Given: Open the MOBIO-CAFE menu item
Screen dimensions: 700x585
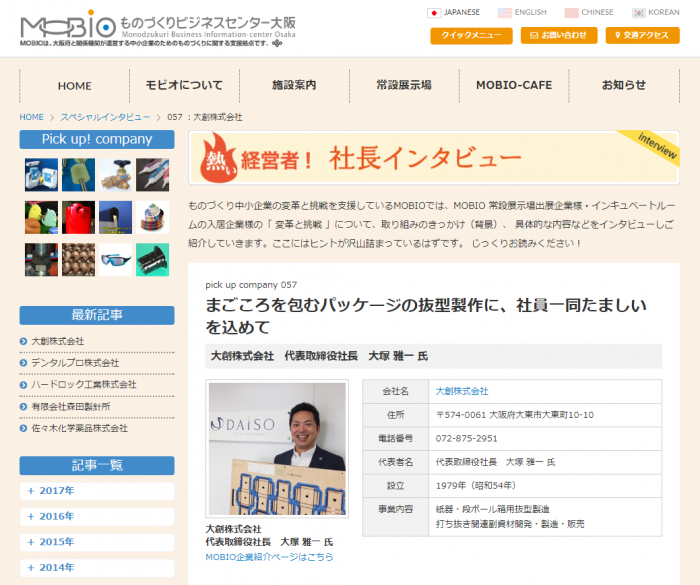Looking at the screenshot, I should click(514, 85).
